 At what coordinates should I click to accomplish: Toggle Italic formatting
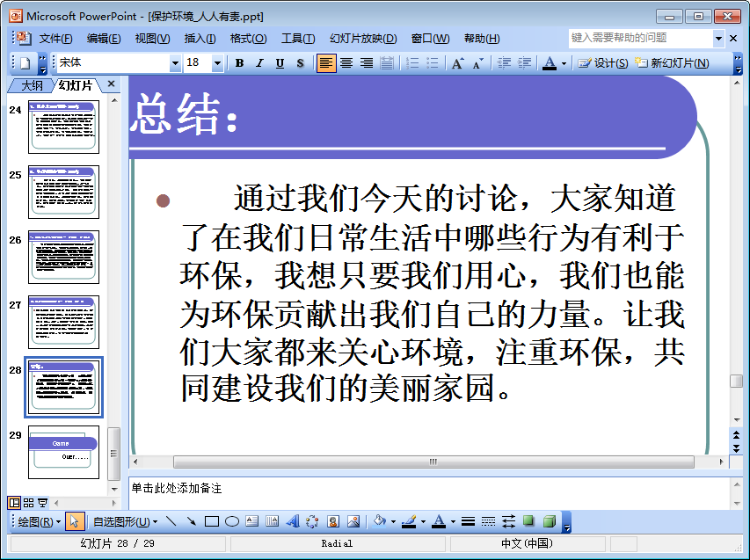click(x=259, y=63)
